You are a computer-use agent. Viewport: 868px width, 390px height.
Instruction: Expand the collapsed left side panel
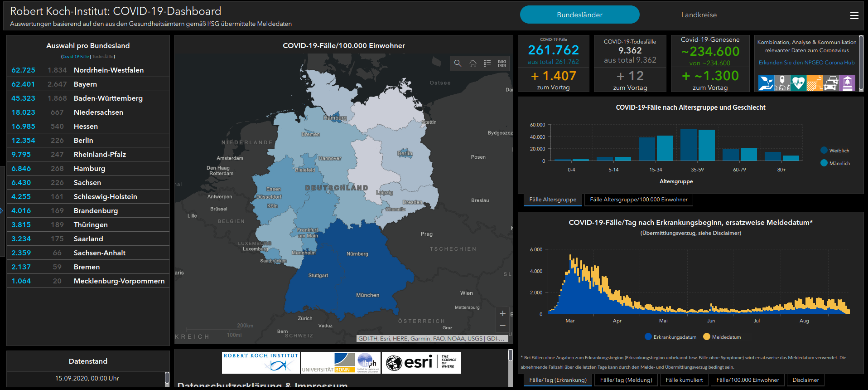[x=2, y=210]
